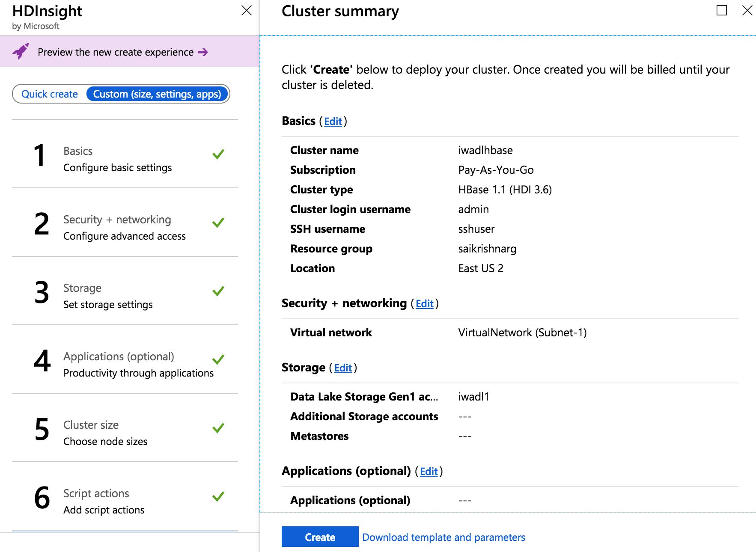Select cluster type HBase 1.1 (HDI 3.6)
The image size is (756, 552).
(505, 190)
